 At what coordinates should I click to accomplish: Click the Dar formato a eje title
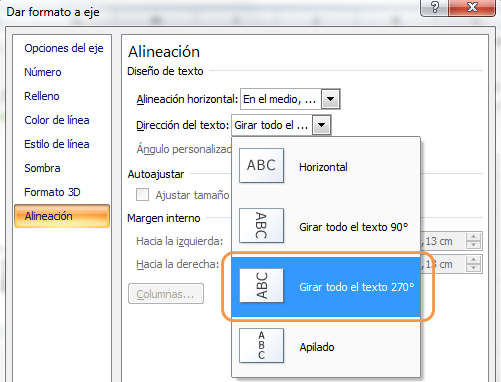point(53,12)
